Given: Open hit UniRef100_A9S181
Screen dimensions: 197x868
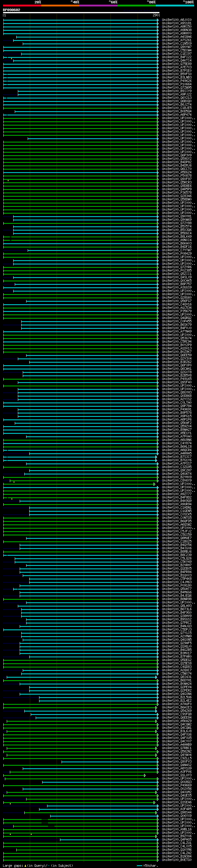Looking at the screenshot, I should tap(177, 23).
